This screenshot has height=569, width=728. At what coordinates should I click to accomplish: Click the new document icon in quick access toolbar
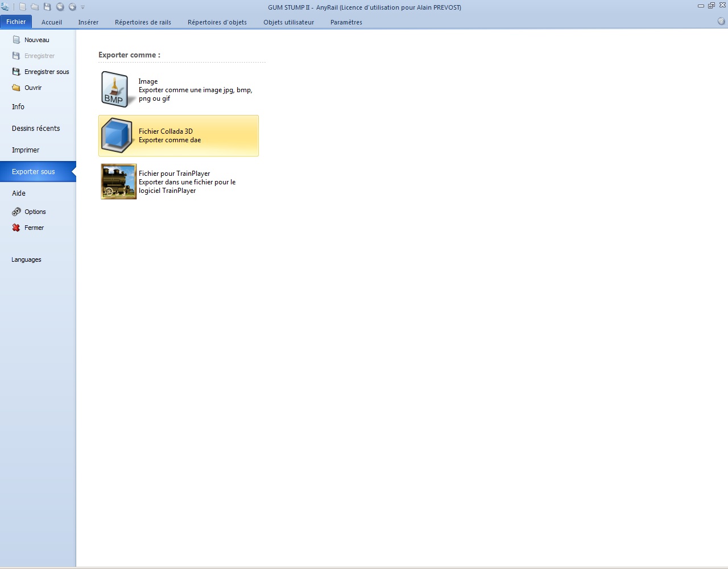22,7
